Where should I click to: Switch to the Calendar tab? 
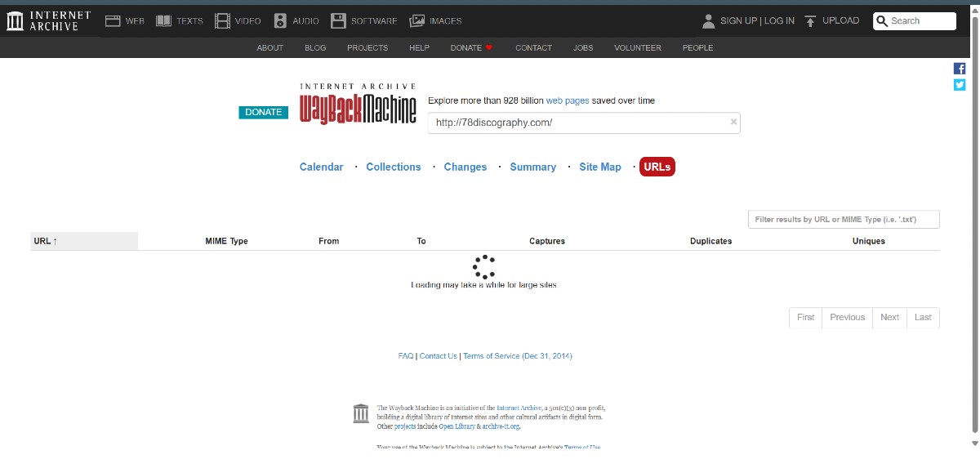pos(321,167)
